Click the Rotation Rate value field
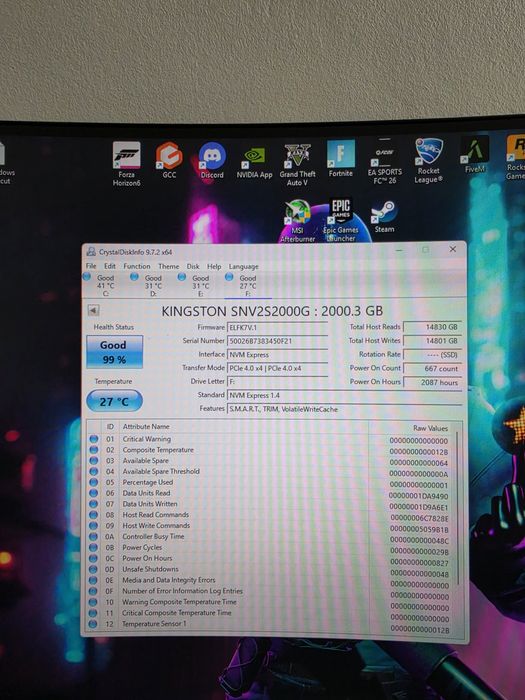The height and width of the screenshot is (700, 525). [432, 354]
